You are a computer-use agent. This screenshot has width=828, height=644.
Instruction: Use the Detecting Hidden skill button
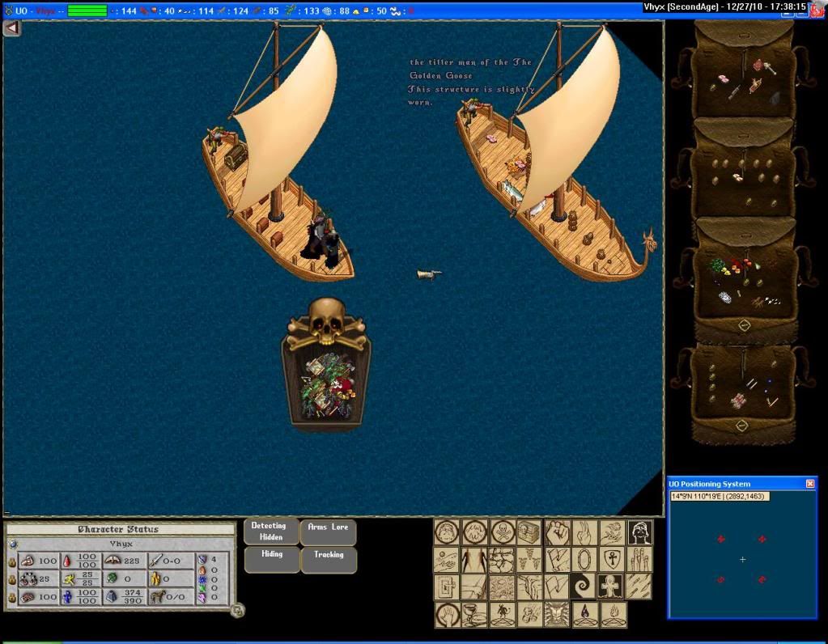[271, 532]
